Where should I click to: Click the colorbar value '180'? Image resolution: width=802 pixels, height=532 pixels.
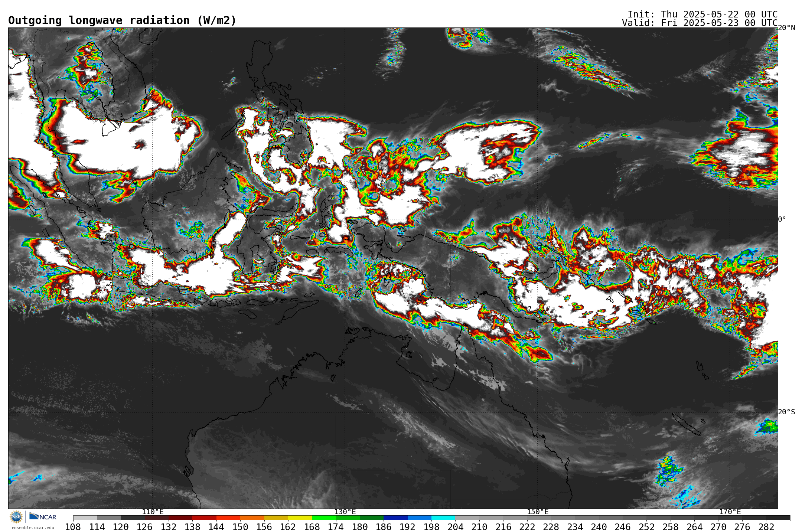[x=360, y=527]
